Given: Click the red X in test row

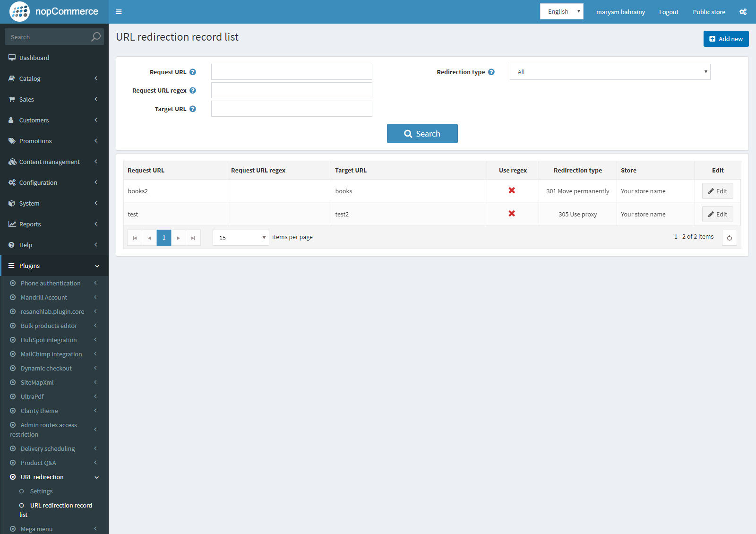Looking at the screenshot, I should click(512, 214).
